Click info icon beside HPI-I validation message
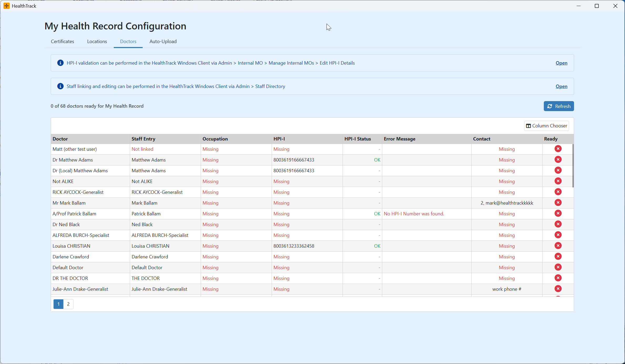 pyautogui.click(x=60, y=63)
